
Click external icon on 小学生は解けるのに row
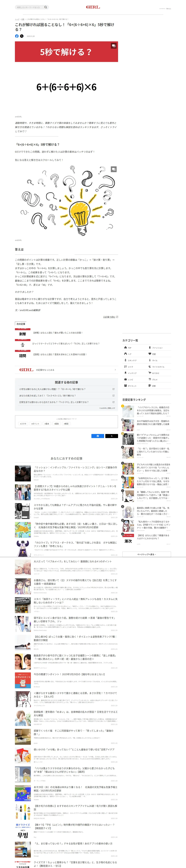point(113,389)
